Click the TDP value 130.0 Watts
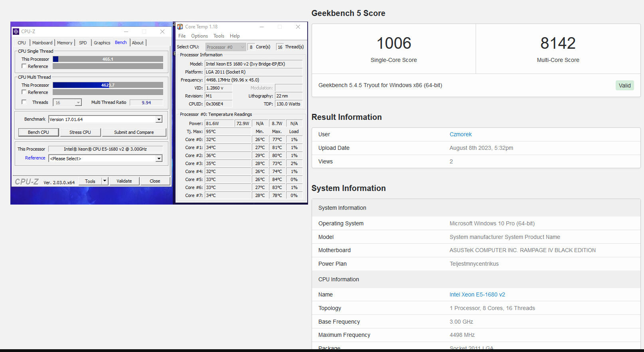 (x=289, y=104)
